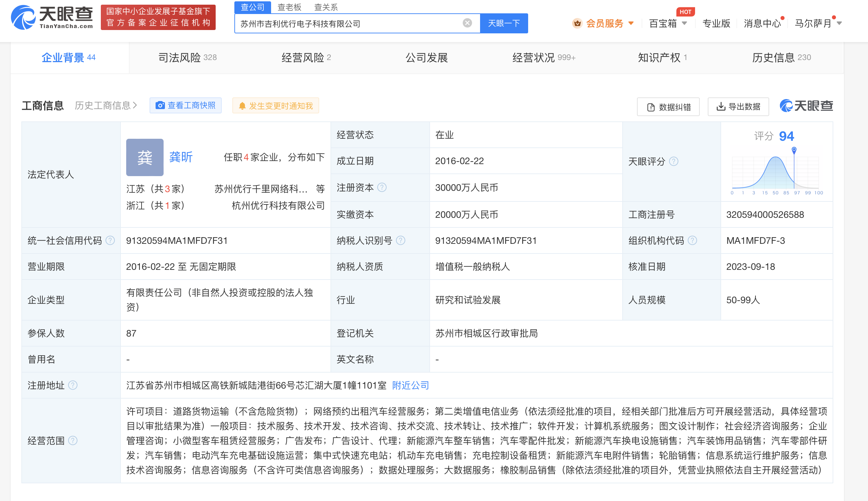Click the 导出数据 button
Image resolution: width=868 pixels, height=501 pixels.
tap(738, 107)
